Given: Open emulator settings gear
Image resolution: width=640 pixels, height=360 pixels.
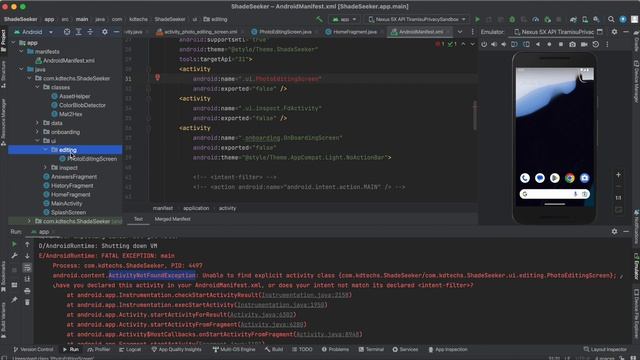Looking at the screenshot, I should [x=614, y=31].
